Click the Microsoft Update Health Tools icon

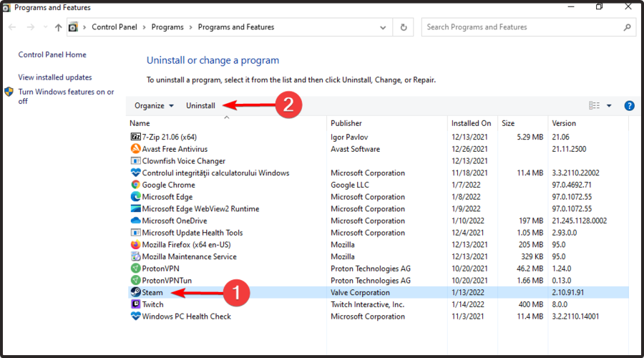[135, 232]
